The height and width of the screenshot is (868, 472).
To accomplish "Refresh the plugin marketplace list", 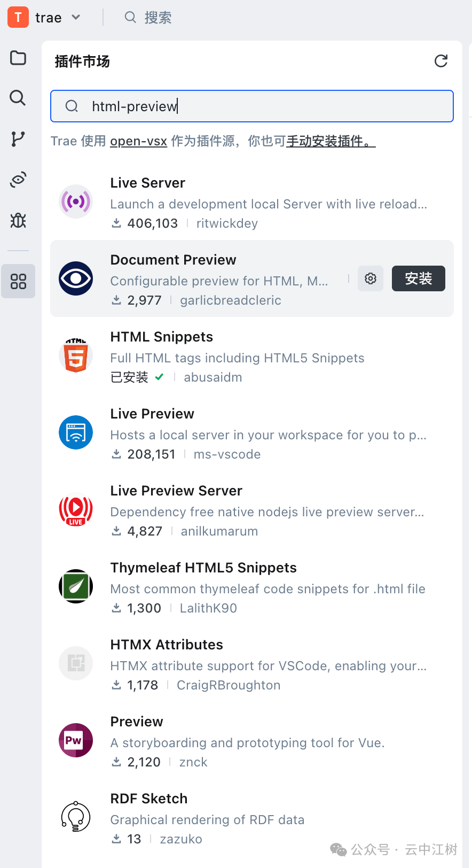I will click(x=441, y=61).
